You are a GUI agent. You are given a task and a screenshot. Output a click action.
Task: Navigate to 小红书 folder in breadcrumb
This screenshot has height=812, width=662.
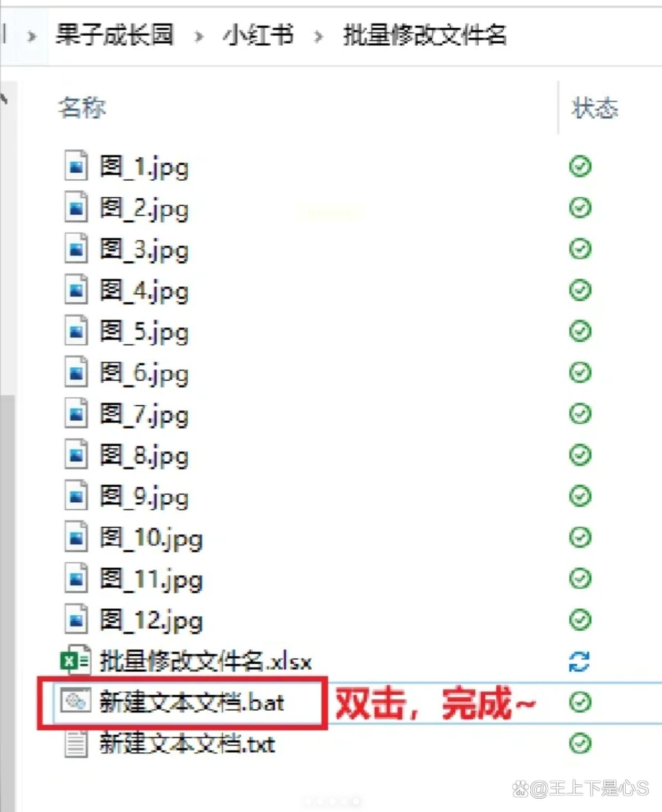[x=258, y=35]
